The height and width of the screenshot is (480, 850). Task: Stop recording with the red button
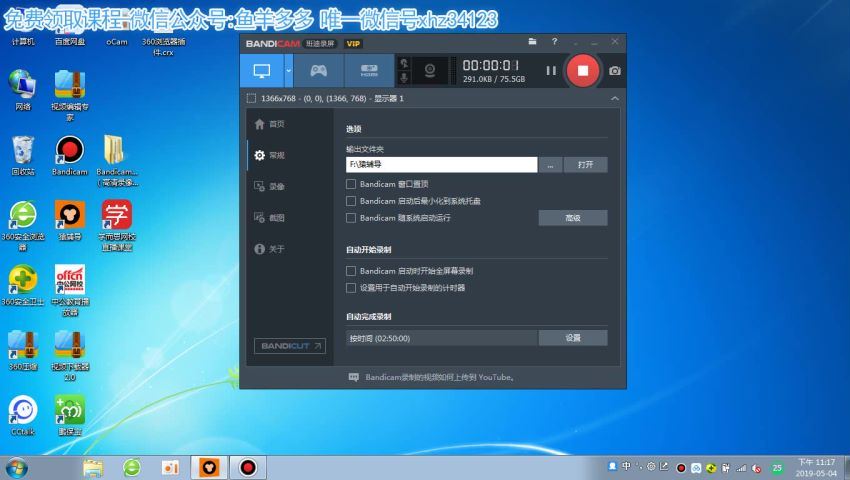(x=583, y=71)
